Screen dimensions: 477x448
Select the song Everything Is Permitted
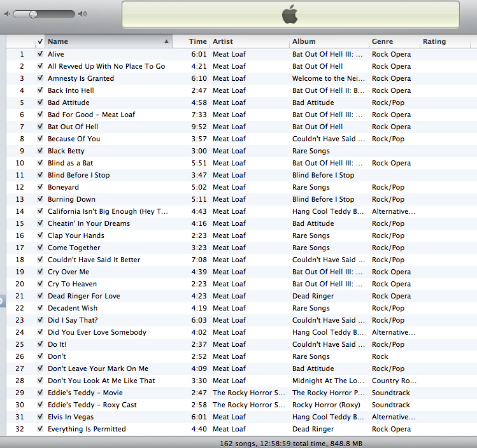tap(87, 429)
